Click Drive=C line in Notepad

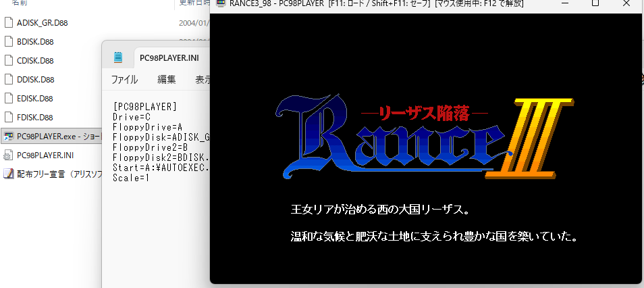pos(132,117)
